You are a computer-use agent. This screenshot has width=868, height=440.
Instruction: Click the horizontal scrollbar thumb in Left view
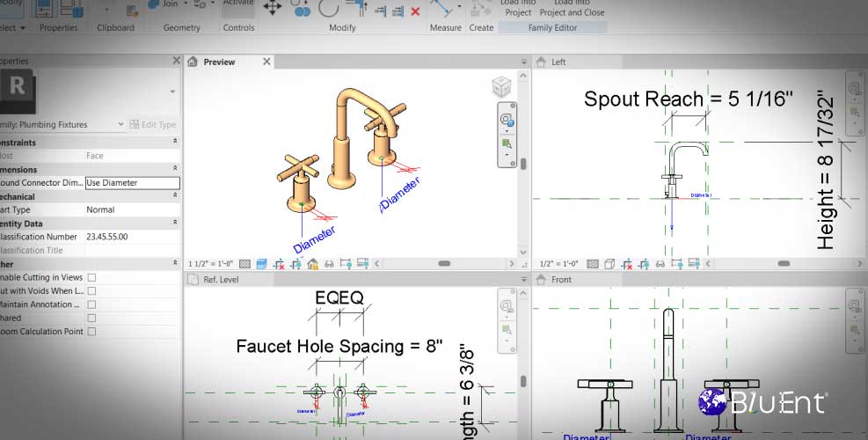784,264
